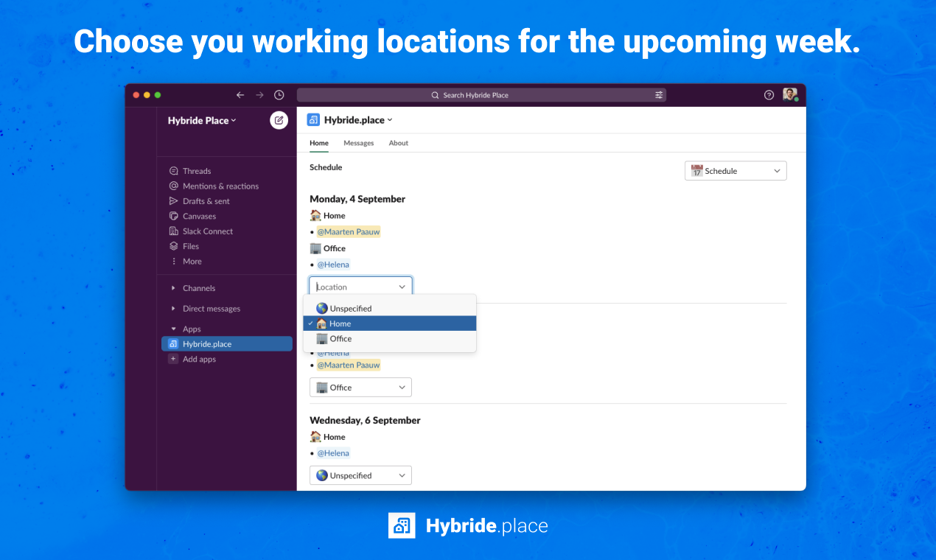Switch to the Messages tab
The height and width of the screenshot is (560, 936).
[x=359, y=143]
